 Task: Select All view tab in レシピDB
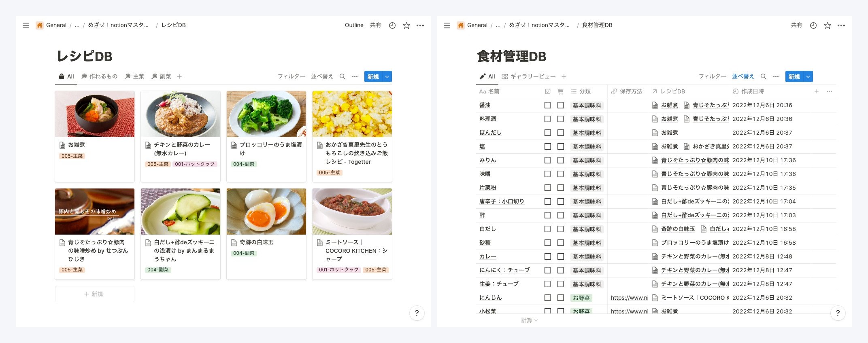[66, 76]
